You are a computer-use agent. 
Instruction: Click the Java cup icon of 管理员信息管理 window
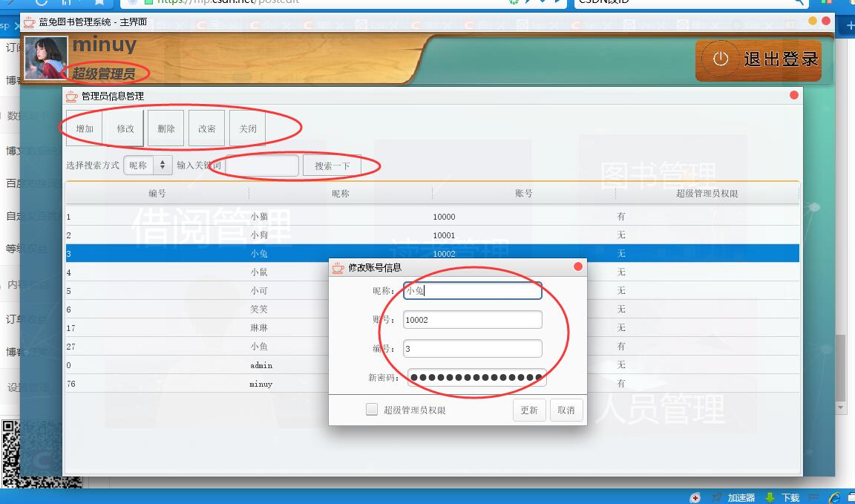tap(71, 96)
